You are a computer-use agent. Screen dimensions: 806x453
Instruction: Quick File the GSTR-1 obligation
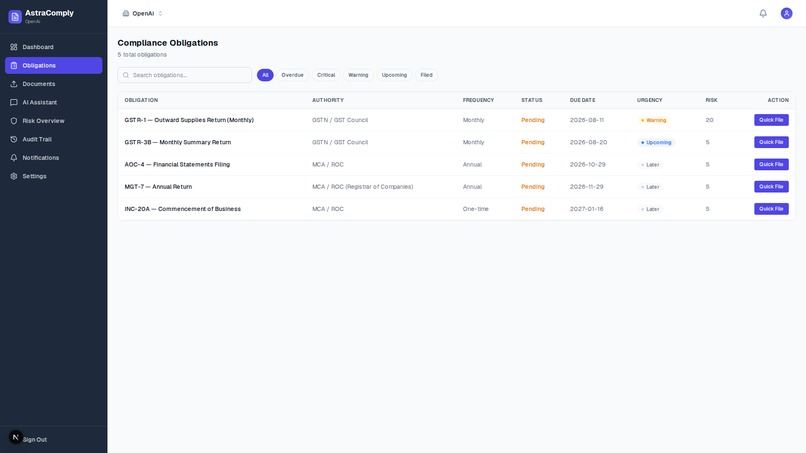tap(771, 120)
